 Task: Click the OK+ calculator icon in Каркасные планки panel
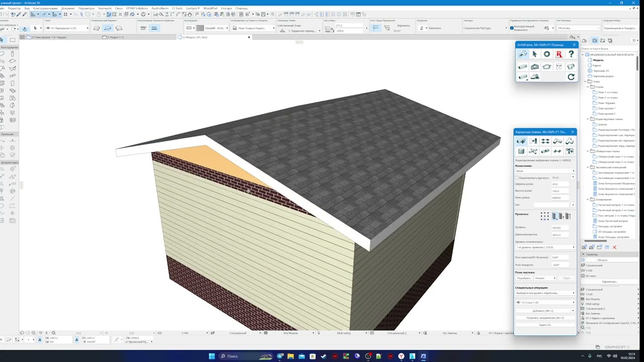(570, 151)
